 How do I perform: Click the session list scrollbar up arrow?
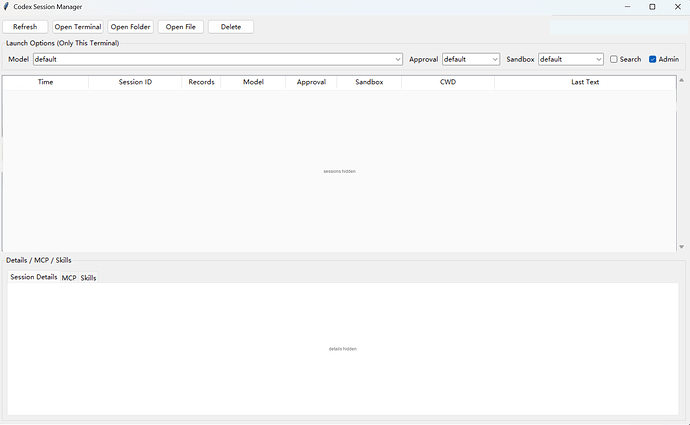681,80
